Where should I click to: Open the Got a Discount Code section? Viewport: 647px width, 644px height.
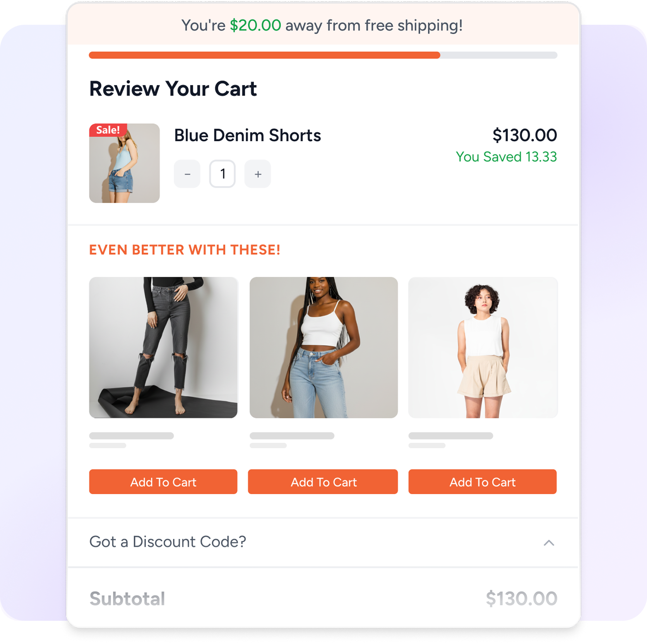coord(323,542)
